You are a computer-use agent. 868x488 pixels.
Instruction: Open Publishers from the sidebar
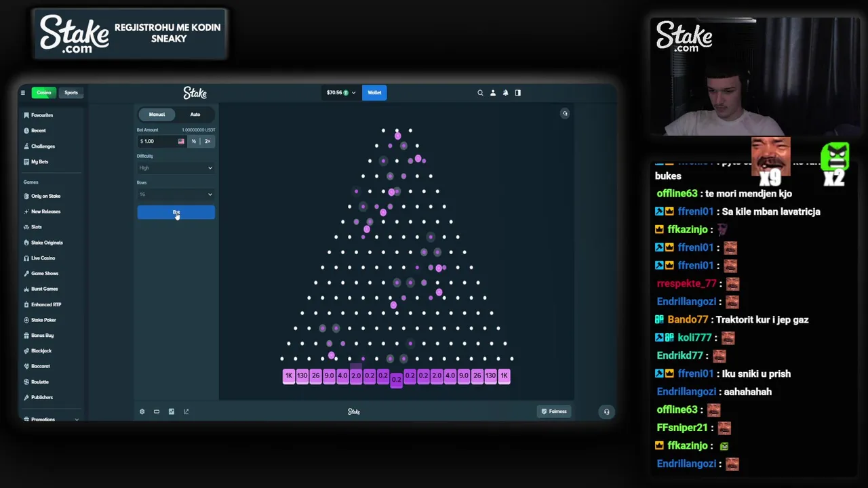coord(42,397)
